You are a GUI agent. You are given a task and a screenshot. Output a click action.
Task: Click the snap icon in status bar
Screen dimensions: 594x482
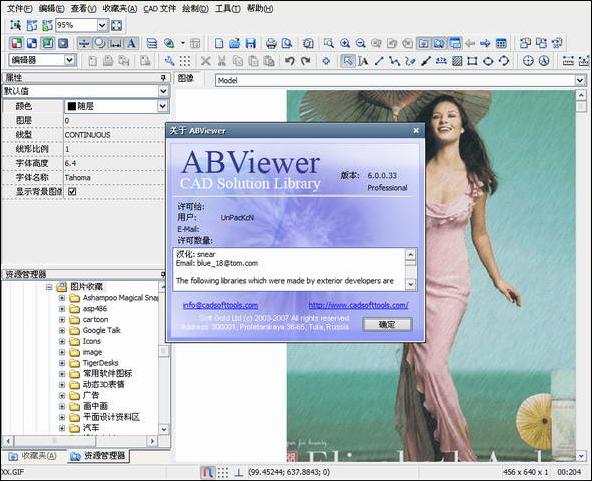tap(207, 472)
